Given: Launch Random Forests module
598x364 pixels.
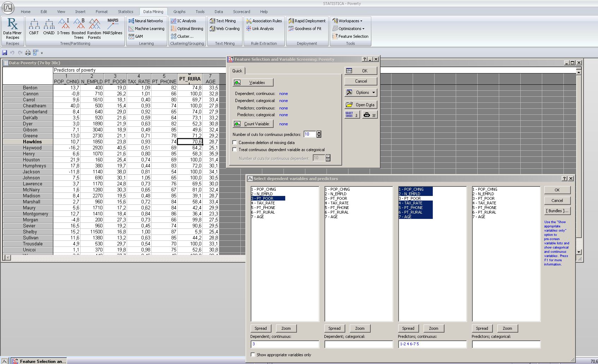Looking at the screenshot, I should pyautogui.click(x=94, y=28).
